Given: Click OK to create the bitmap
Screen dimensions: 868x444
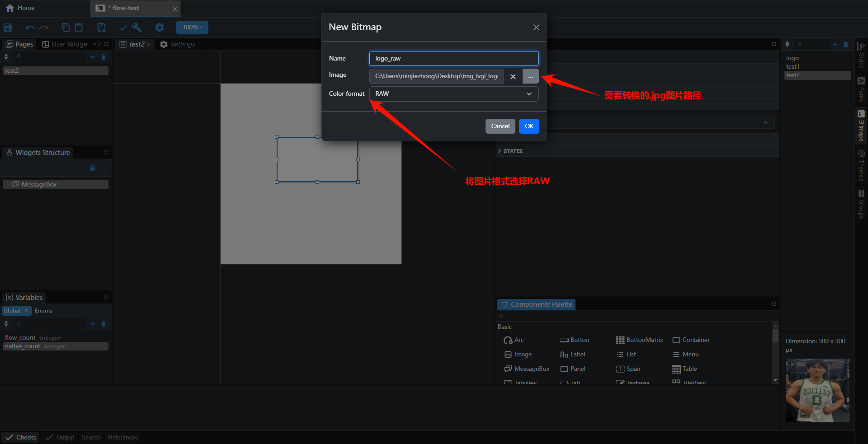Looking at the screenshot, I should click(x=529, y=126).
